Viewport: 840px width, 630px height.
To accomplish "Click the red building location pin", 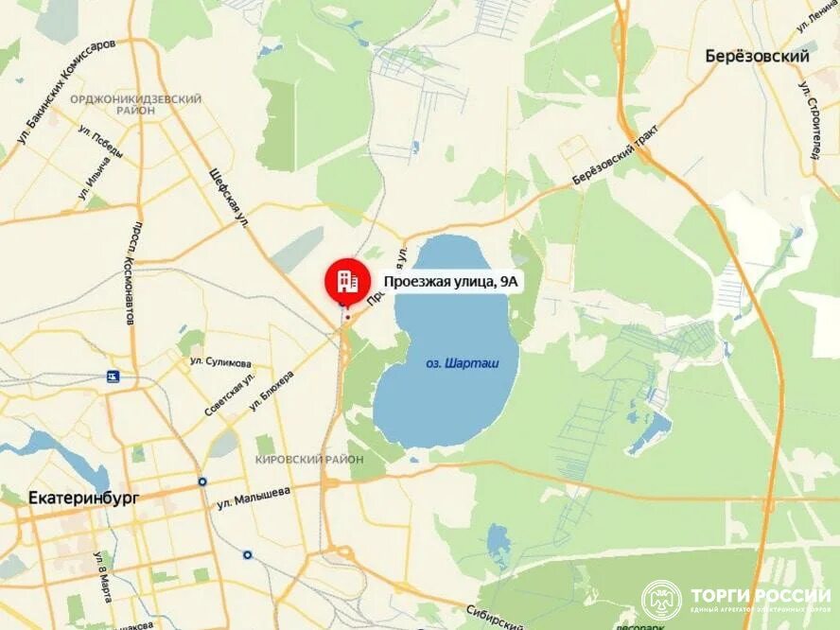I will pyautogui.click(x=348, y=282).
